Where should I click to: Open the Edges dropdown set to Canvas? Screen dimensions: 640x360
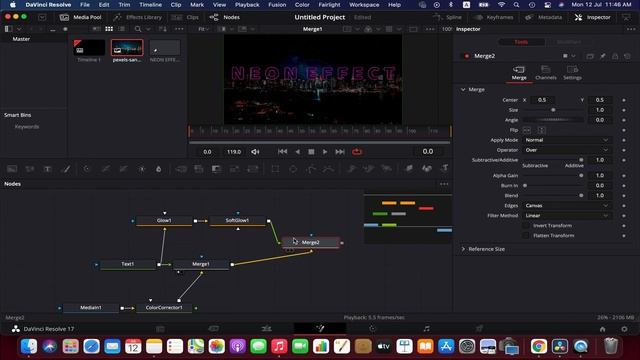pos(567,206)
